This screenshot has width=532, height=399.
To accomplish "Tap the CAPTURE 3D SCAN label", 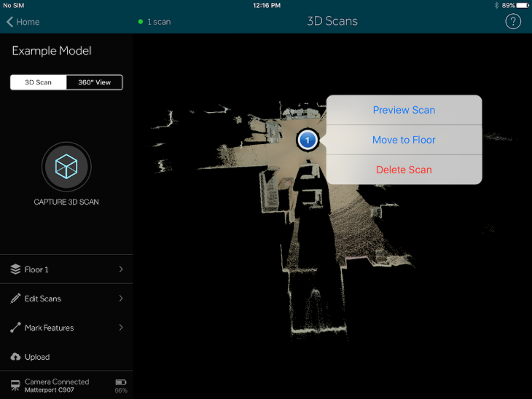I will pos(66,202).
